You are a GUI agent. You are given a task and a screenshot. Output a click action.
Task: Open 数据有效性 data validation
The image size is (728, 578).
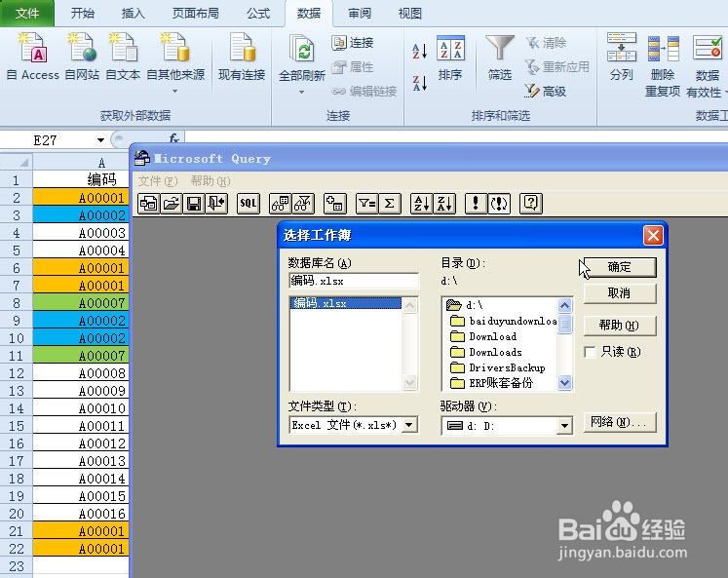click(x=707, y=65)
